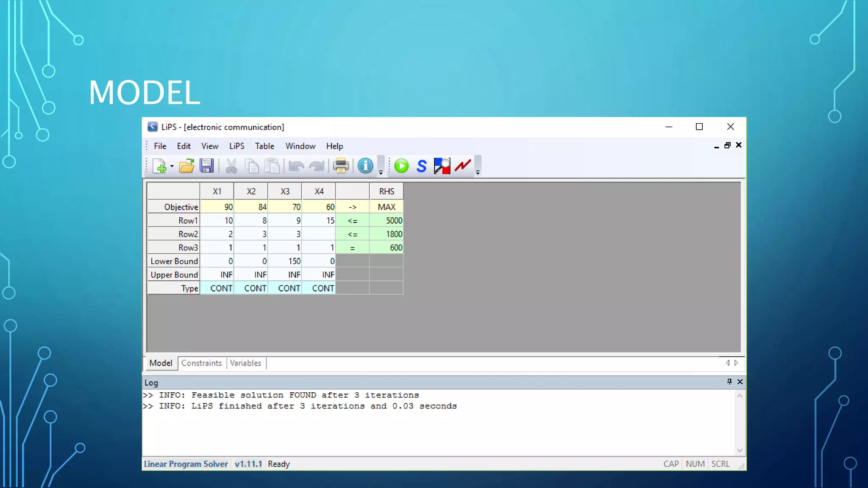The width and height of the screenshot is (868, 488).
Task: Pin the Log panel
Action: pyautogui.click(x=729, y=382)
